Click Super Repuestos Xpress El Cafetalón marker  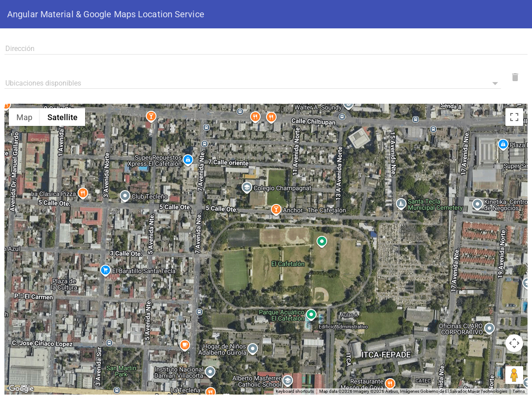(x=188, y=159)
